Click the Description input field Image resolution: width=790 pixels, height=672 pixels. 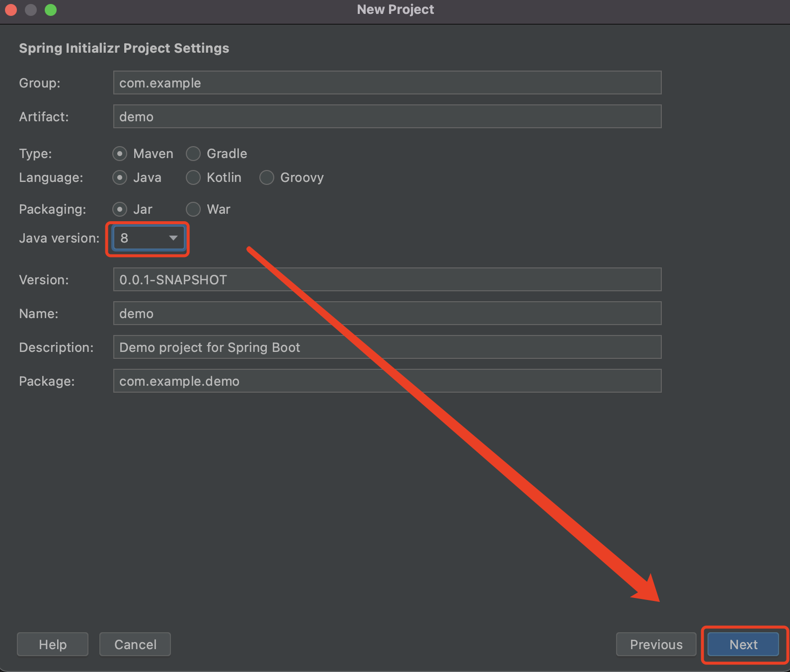pyautogui.click(x=387, y=347)
